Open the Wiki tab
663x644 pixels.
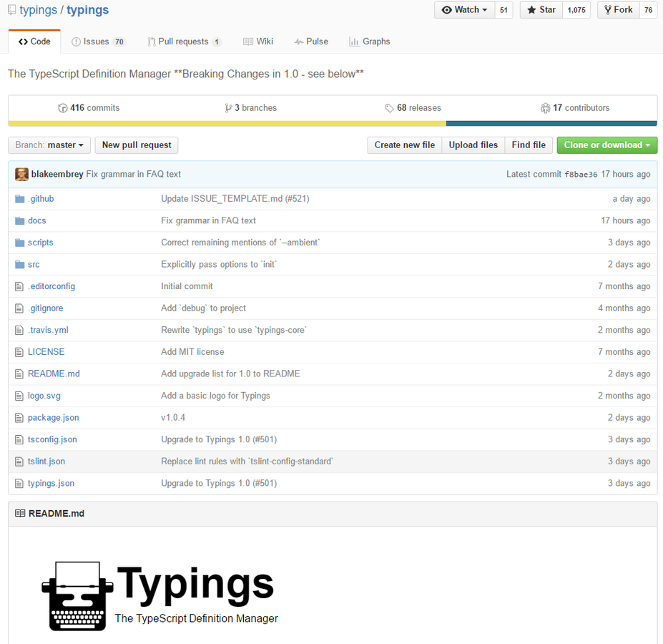(x=258, y=42)
